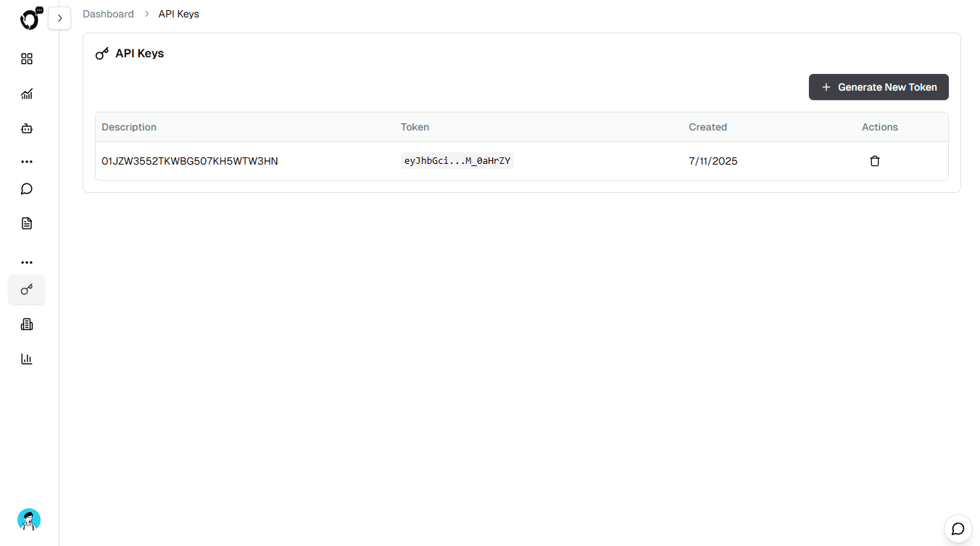
Task: Expand the lower ellipsis menu in sidebar
Action: (27, 262)
